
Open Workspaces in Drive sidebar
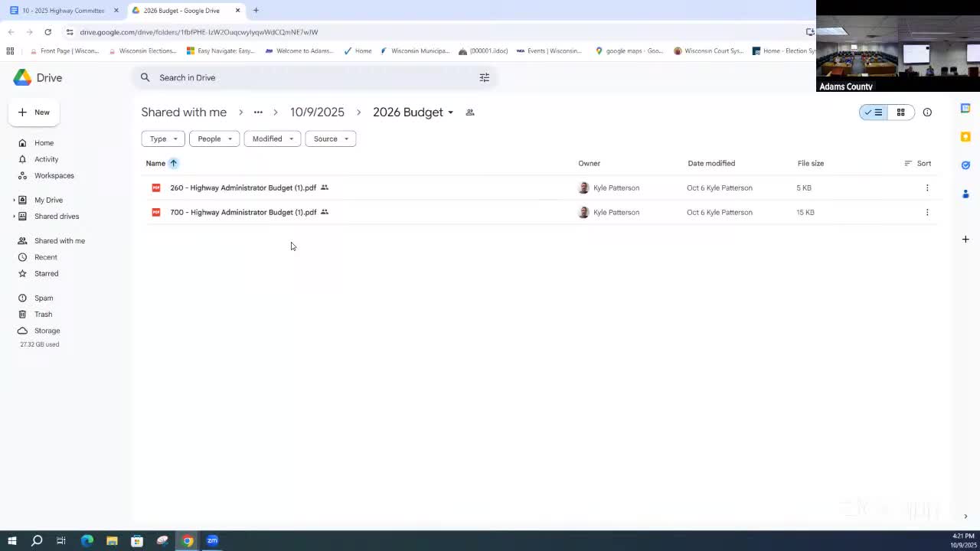(x=54, y=176)
